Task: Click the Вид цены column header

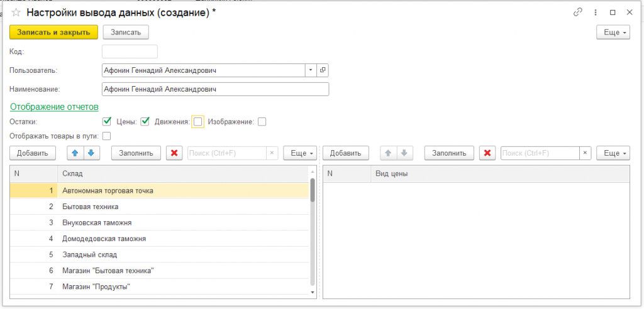Action: 500,174
